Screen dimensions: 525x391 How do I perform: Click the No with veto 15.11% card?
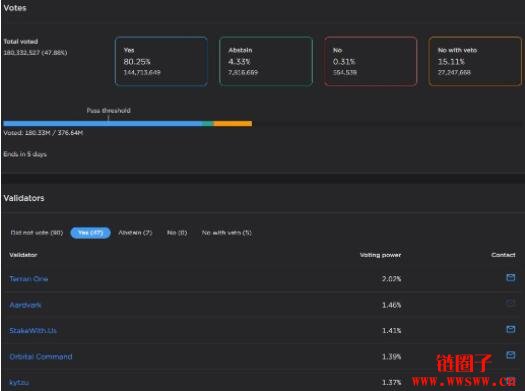pyautogui.click(x=475, y=61)
